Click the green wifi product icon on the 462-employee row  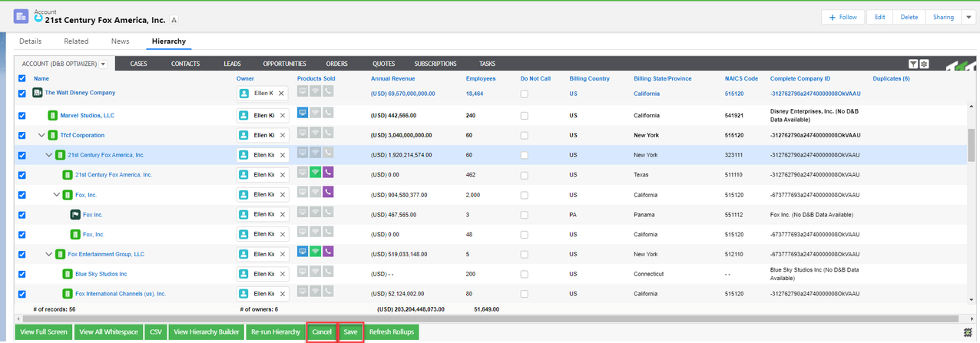click(x=316, y=172)
